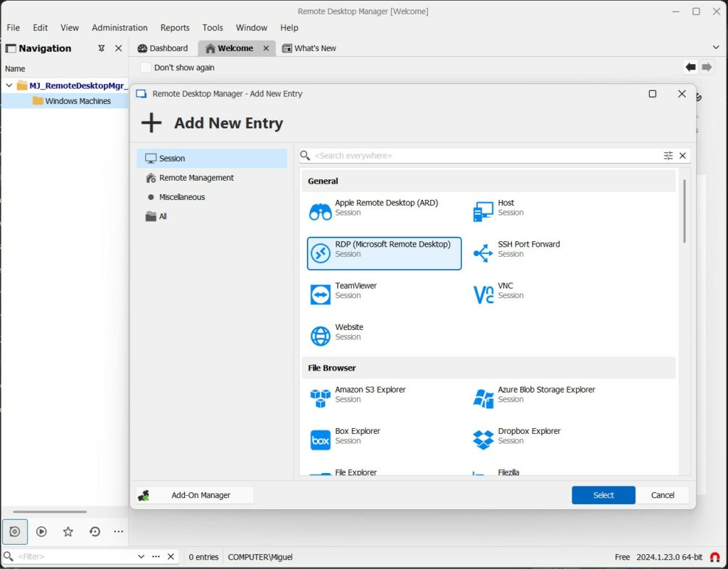Select the Website globe icon
The image size is (728, 569).
pos(321,336)
